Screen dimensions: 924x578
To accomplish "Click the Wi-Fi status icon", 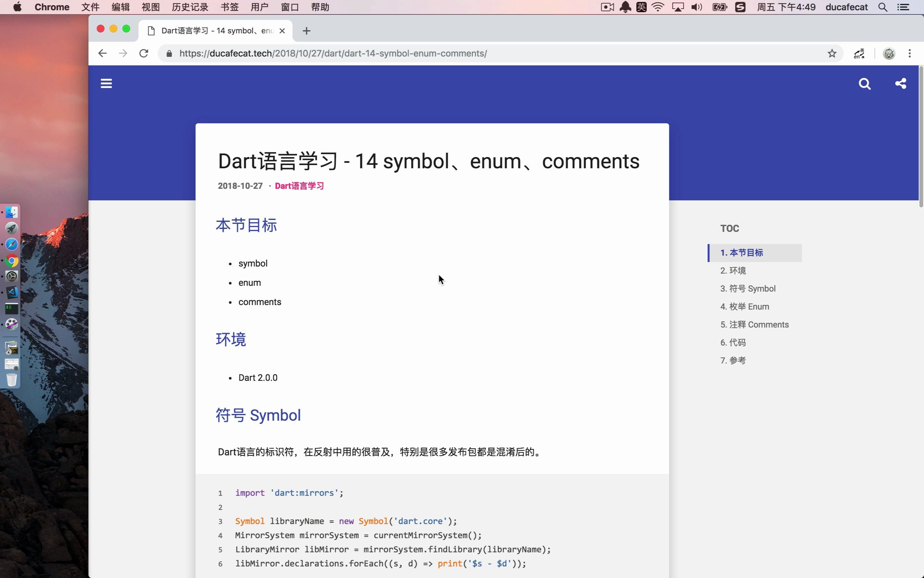I will (x=658, y=7).
